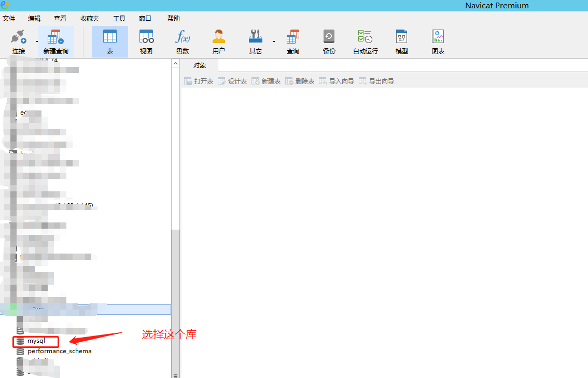Click the 新建表 button
The height and width of the screenshot is (378, 588).
266,81
